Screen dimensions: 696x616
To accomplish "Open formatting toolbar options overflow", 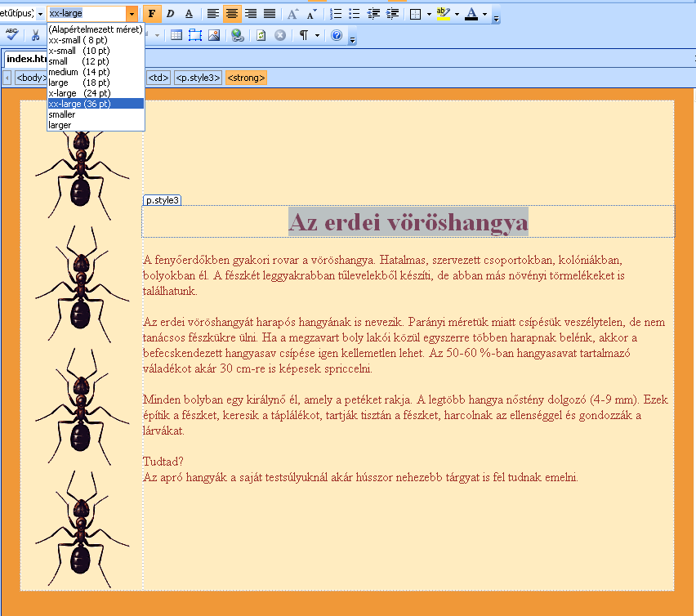I will pos(496,17).
